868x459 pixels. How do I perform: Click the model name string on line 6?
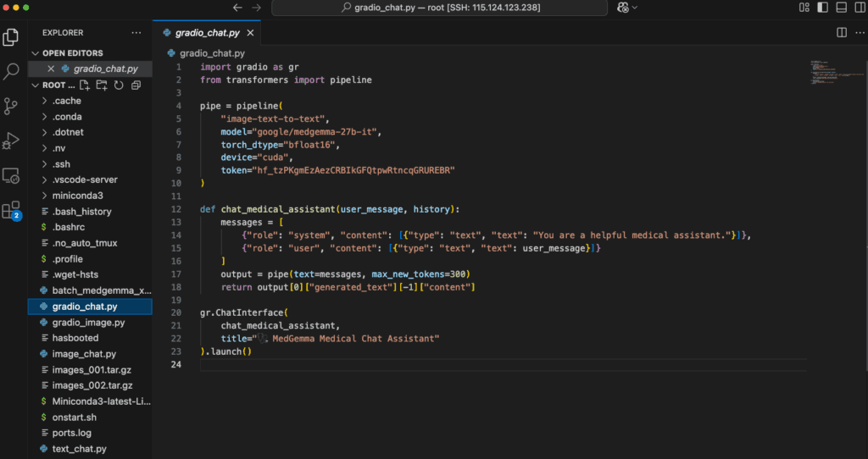(x=314, y=131)
